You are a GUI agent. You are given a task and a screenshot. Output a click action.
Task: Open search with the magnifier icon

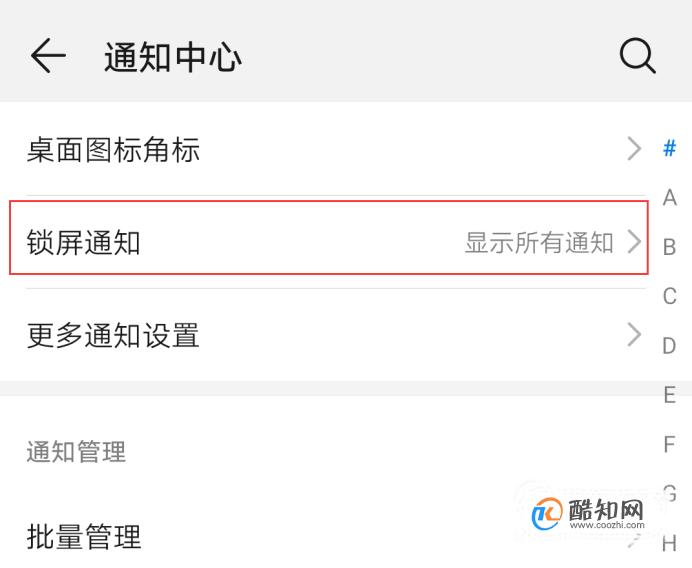click(x=638, y=56)
